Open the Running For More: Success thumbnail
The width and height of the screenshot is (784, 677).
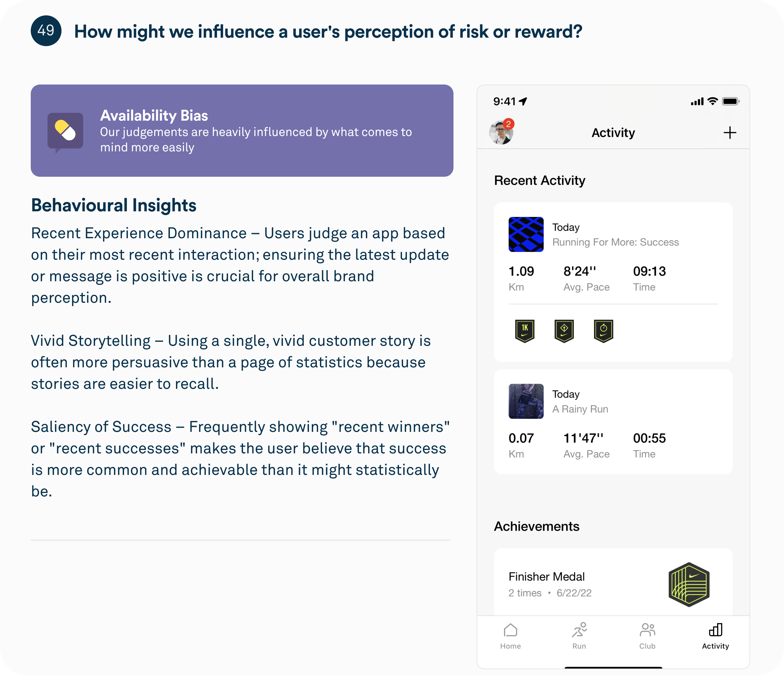tap(526, 234)
